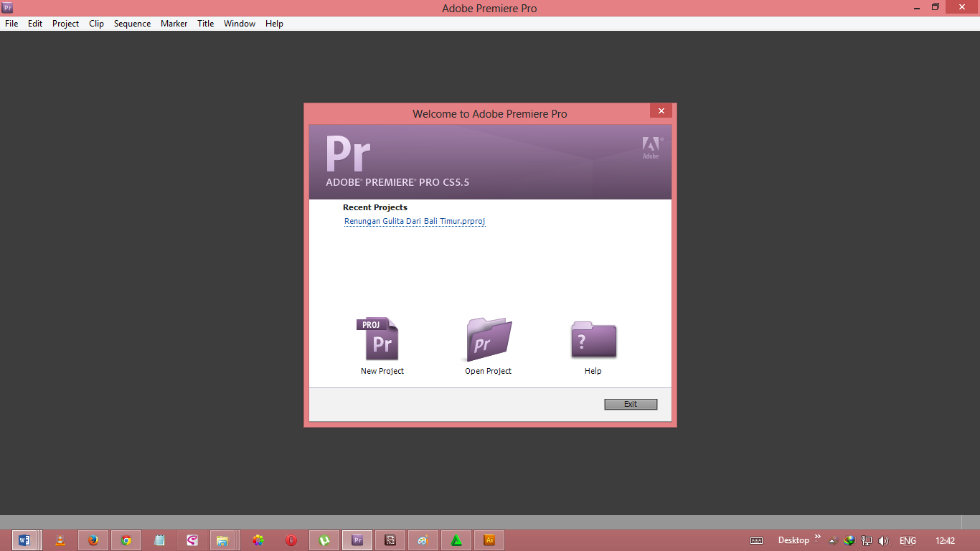980x551 pixels.
Task: Click the dark brown app icon beside Premiere in taskbar
Action: (390, 540)
